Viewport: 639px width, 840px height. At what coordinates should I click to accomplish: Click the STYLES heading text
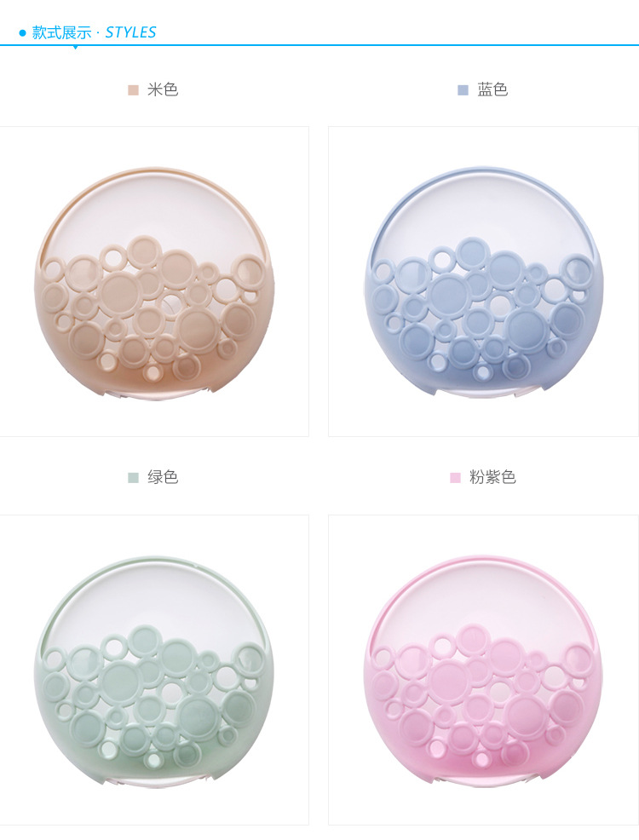130,32
